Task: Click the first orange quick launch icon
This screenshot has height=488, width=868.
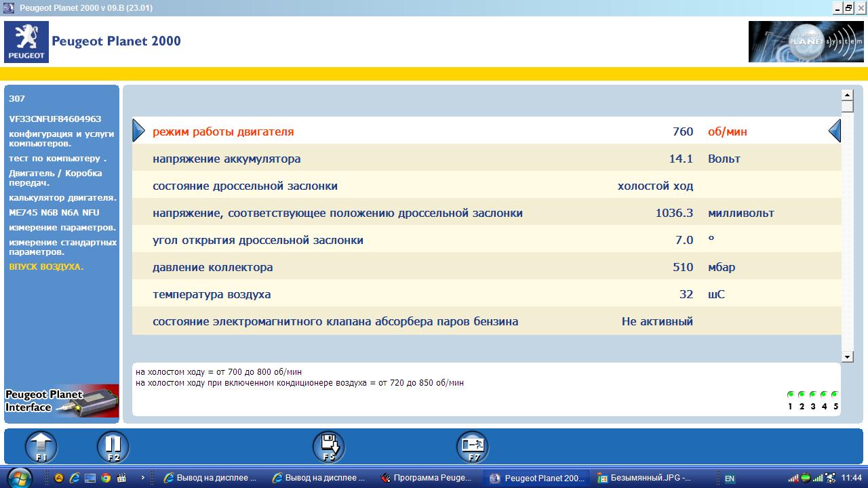Action: pos(59,478)
